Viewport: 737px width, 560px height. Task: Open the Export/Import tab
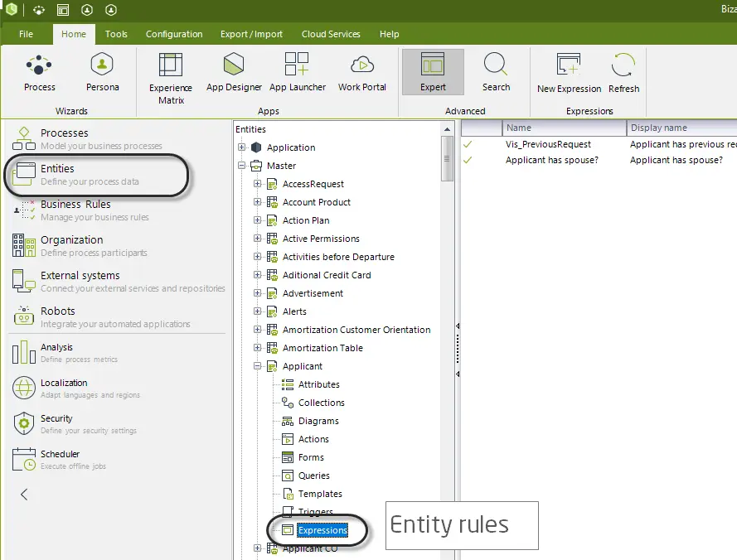pos(251,34)
